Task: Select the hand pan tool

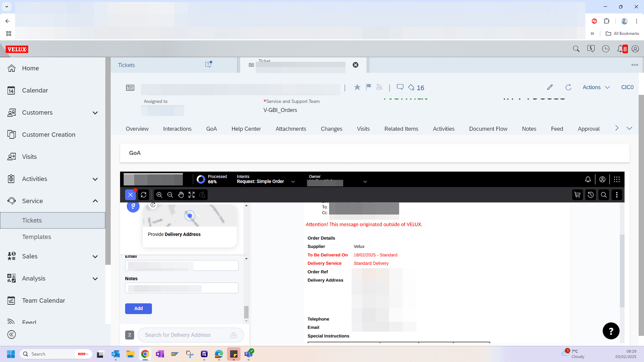Action: click(x=181, y=195)
